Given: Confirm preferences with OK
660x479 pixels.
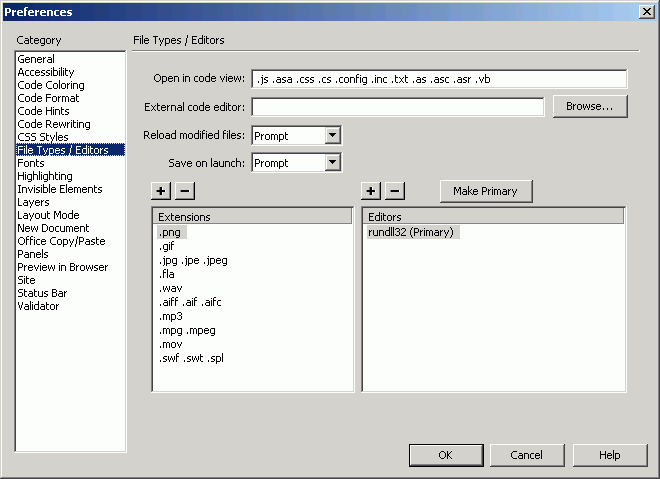Looking at the screenshot, I should coord(446,455).
